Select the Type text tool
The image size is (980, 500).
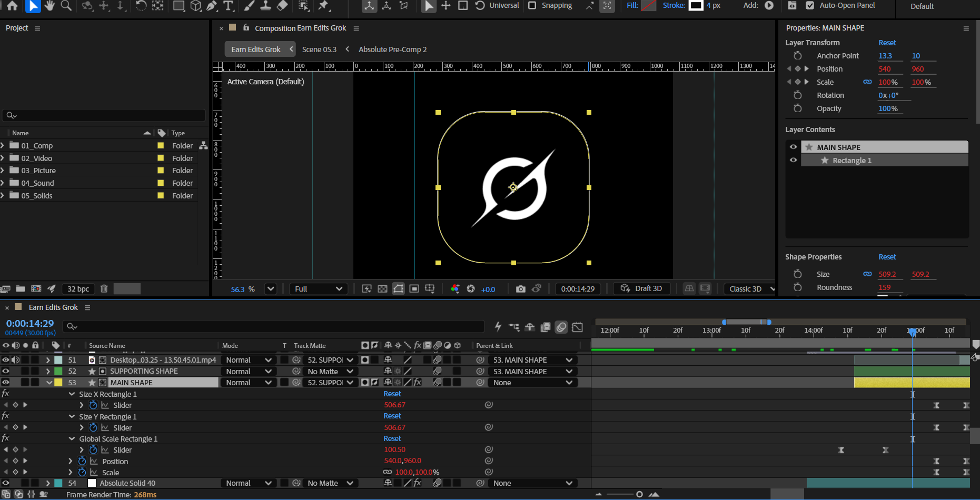tap(228, 6)
